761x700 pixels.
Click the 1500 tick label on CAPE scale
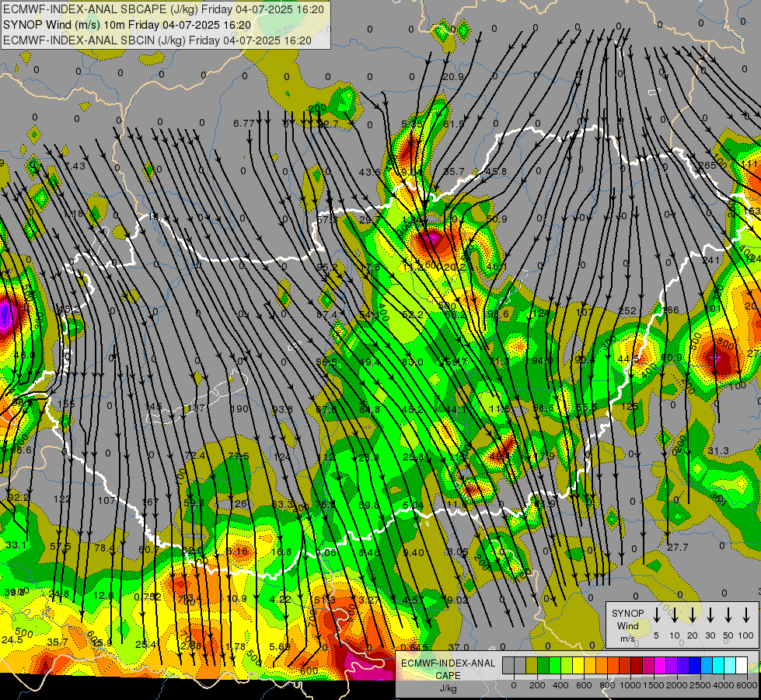click(x=653, y=685)
